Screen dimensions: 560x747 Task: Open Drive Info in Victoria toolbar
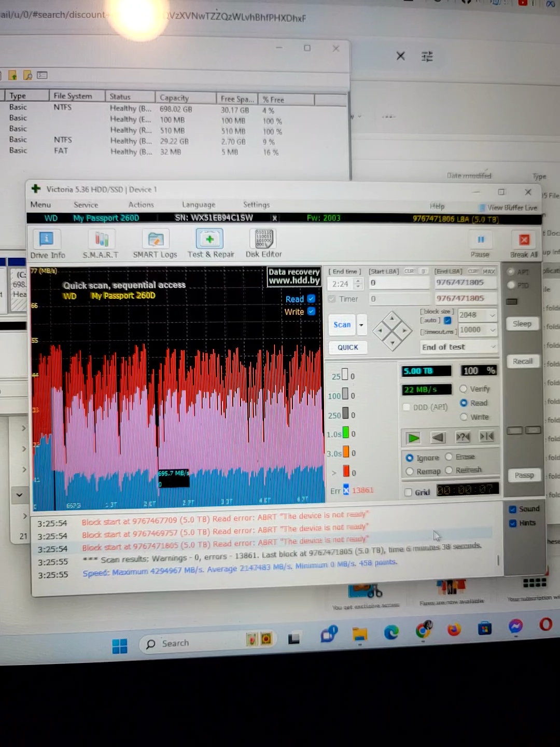(x=47, y=244)
